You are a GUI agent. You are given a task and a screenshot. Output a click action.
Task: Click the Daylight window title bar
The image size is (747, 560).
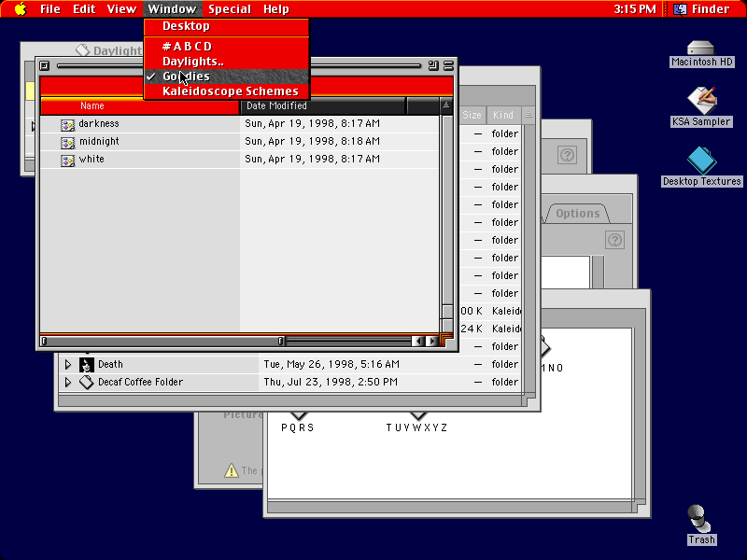tap(81, 50)
